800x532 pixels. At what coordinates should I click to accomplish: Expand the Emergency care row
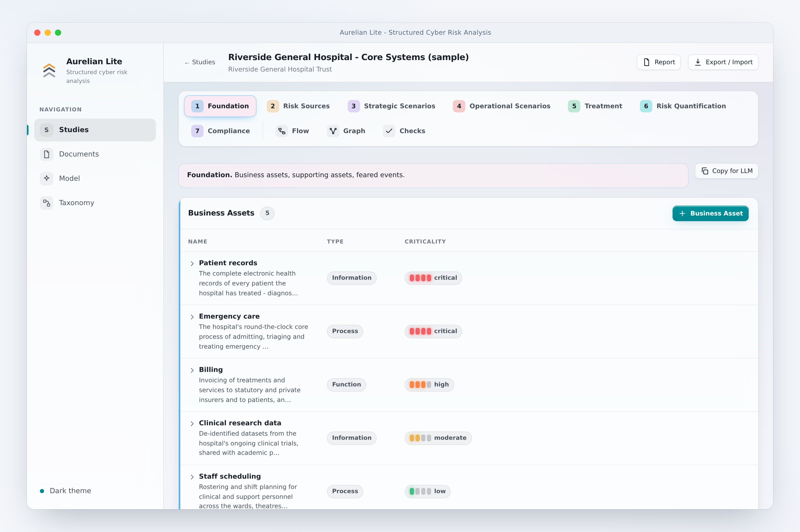pyautogui.click(x=192, y=317)
